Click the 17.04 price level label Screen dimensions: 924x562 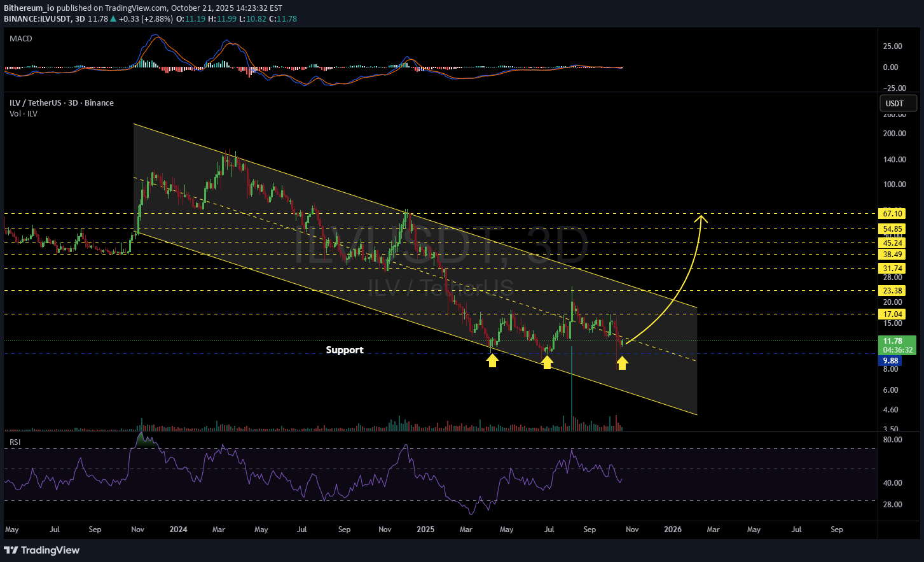[x=892, y=314]
